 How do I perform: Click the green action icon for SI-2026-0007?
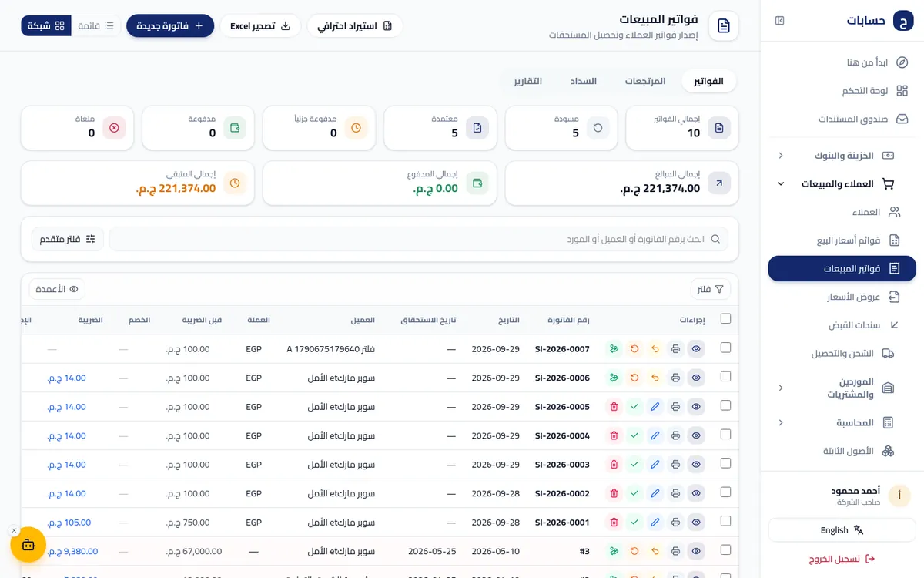614,349
